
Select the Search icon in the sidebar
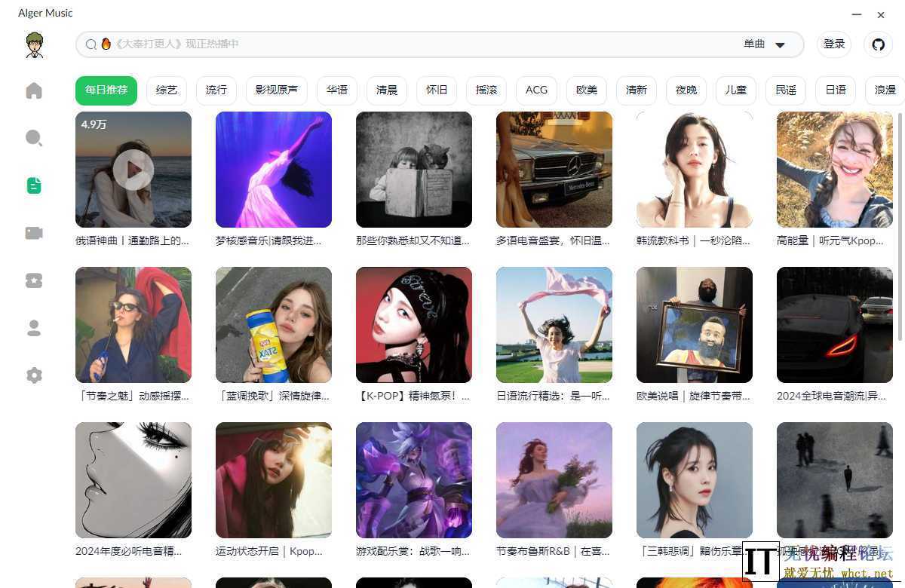point(34,137)
